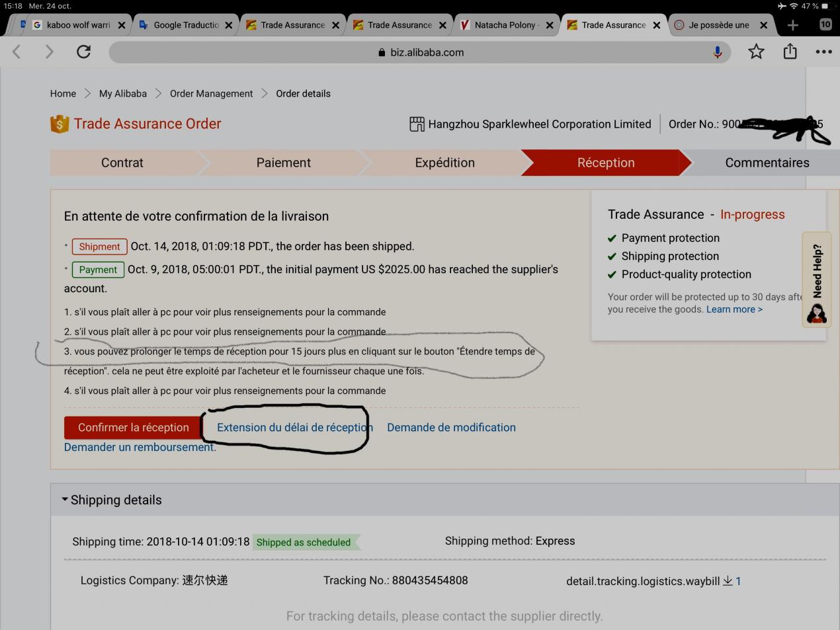Click the waybill number 1 link
Screen dimensions: 840x630
pyautogui.click(x=738, y=581)
